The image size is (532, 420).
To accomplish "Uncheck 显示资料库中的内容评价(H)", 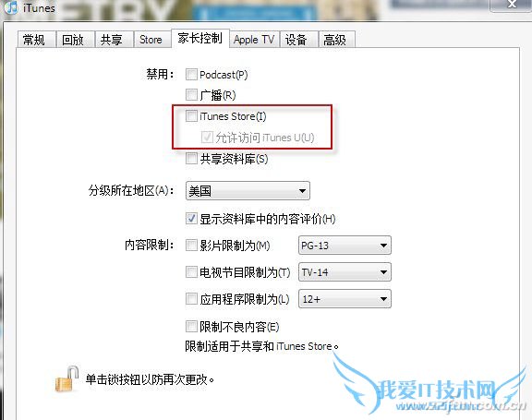I will coord(191,218).
